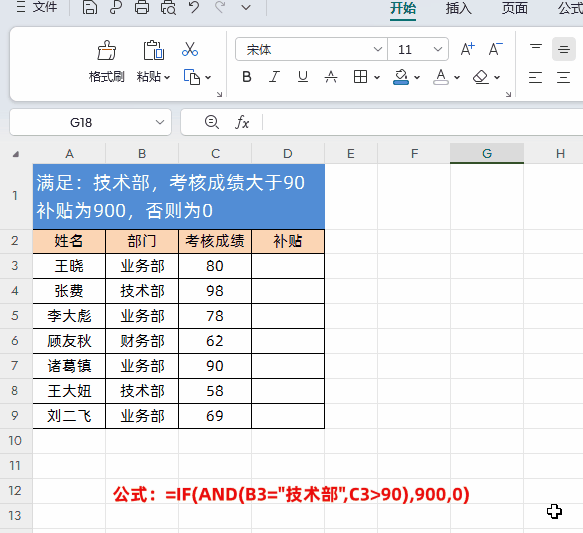Toggle Strikethrough formatting
Viewport: 583px width, 533px height.
(x=331, y=77)
